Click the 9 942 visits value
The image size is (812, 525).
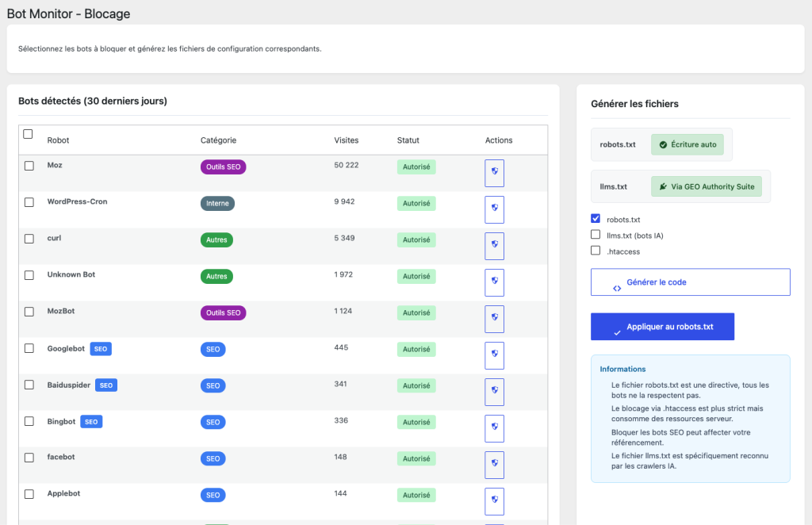pos(344,201)
